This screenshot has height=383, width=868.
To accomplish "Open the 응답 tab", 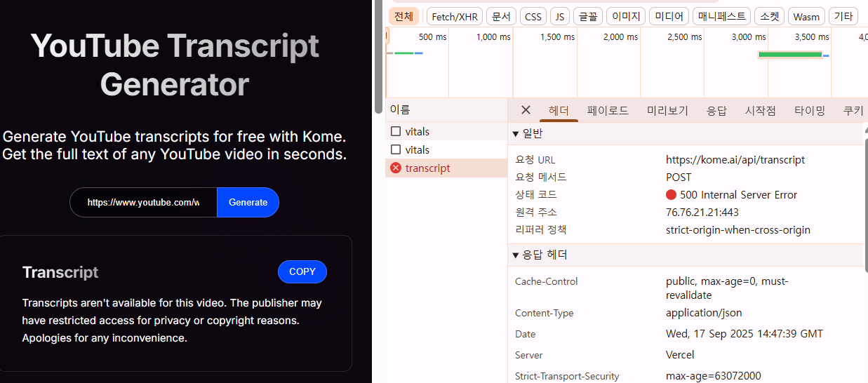I will (716, 110).
